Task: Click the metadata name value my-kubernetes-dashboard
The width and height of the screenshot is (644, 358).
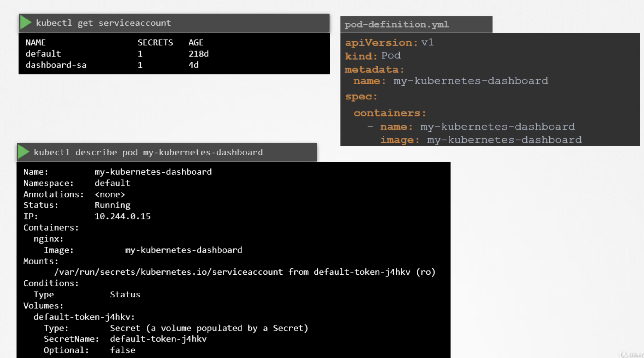Action: point(471,81)
